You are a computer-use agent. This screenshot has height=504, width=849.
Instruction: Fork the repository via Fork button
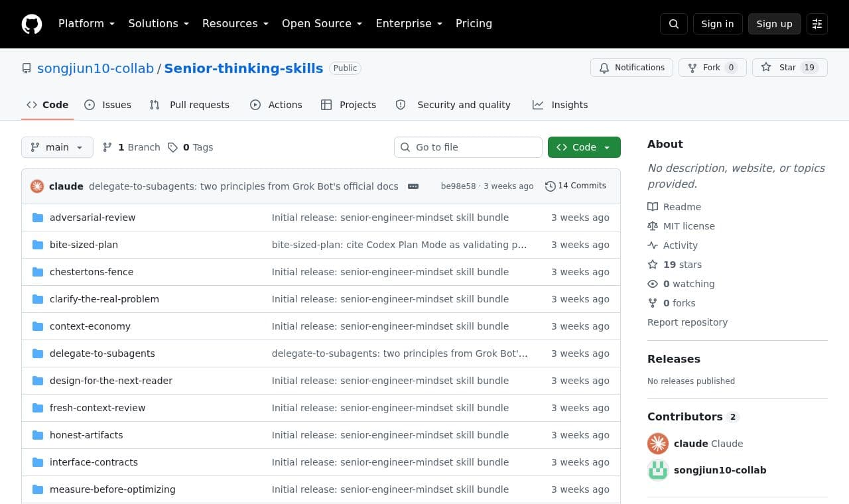pyautogui.click(x=712, y=68)
